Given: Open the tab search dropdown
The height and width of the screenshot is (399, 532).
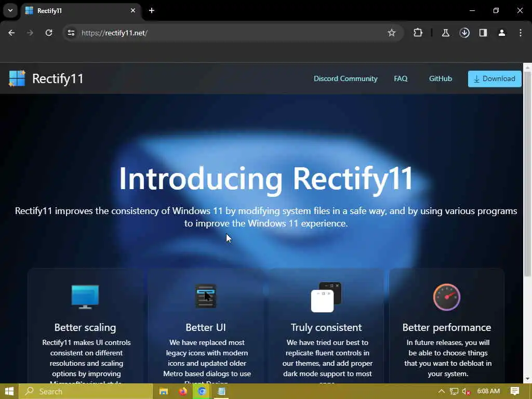Looking at the screenshot, I should point(10,10).
